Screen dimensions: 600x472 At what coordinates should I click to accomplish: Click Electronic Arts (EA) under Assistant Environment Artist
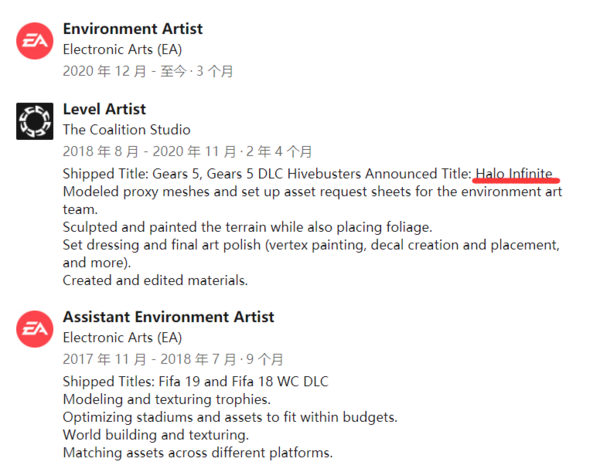(x=122, y=338)
